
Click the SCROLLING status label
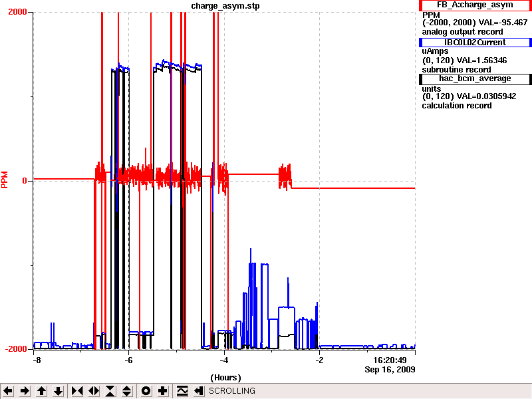tap(231, 391)
